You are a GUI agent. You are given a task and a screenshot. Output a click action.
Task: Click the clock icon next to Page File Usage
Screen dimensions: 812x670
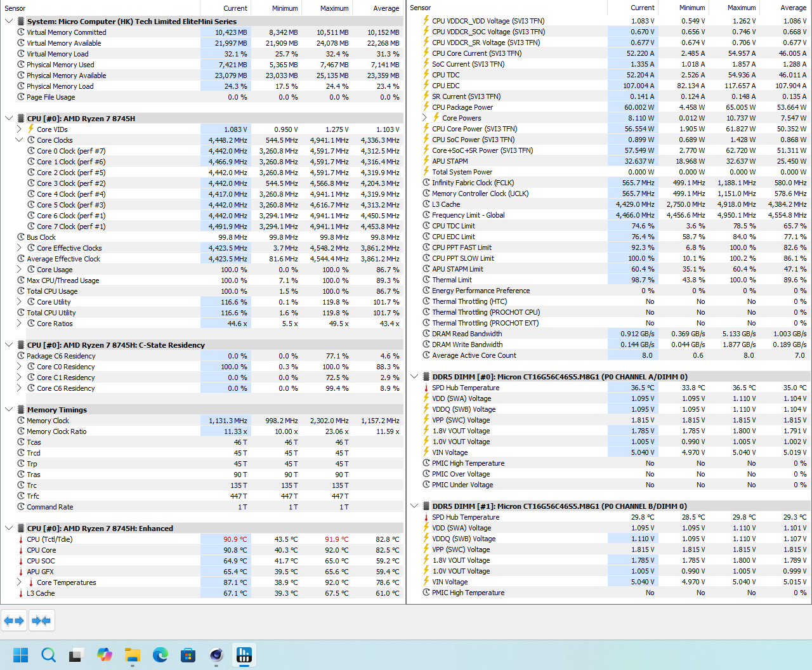pyautogui.click(x=21, y=97)
